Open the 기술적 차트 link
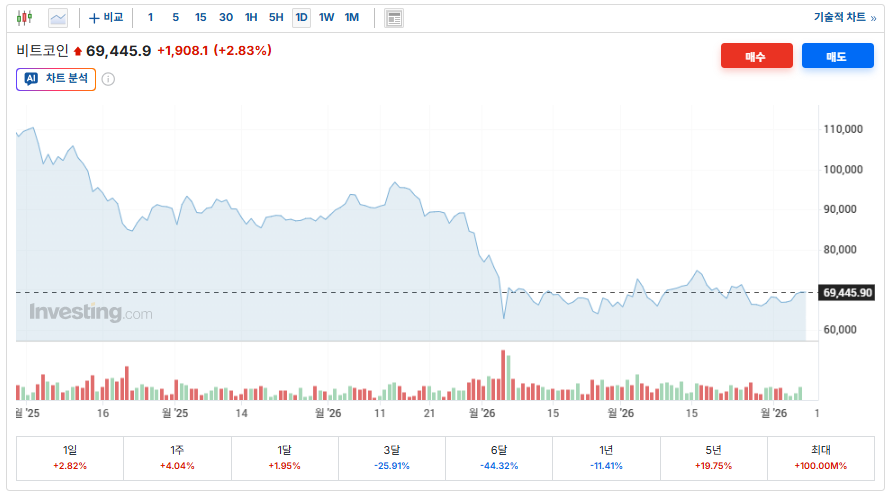Image resolution: width=893 pixels, height=498 pixels. [844, 17]
